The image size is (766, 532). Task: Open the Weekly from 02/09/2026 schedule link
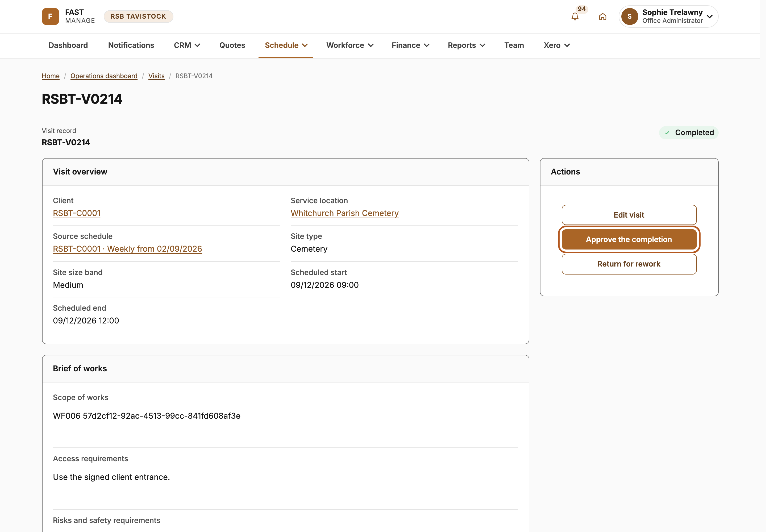[127, 249]
